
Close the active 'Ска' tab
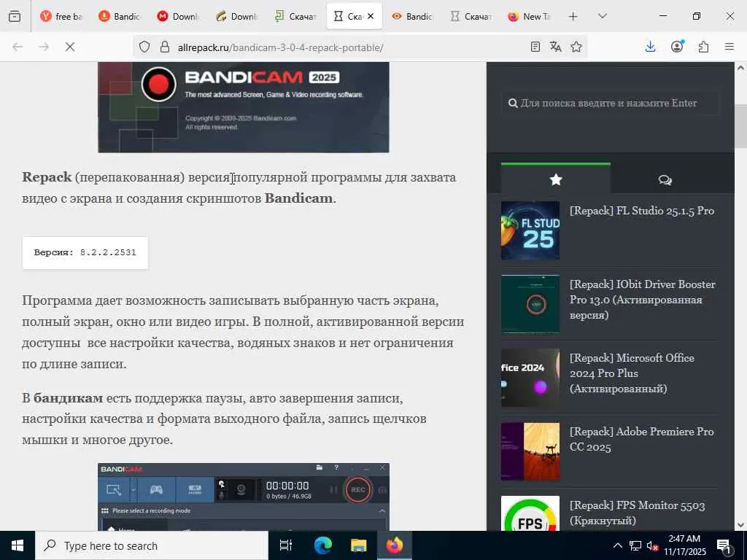point(371,16)
